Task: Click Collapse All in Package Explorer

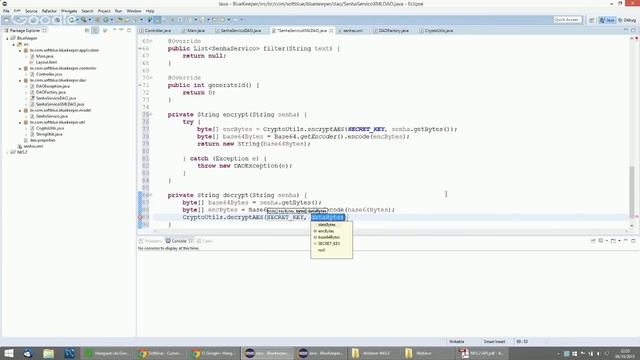Action: 87,31
